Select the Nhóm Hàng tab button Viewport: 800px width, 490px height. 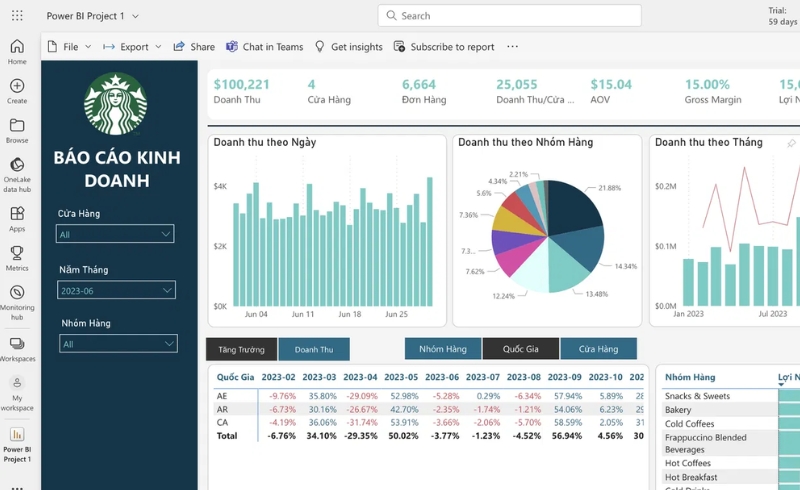coord(443,349)
